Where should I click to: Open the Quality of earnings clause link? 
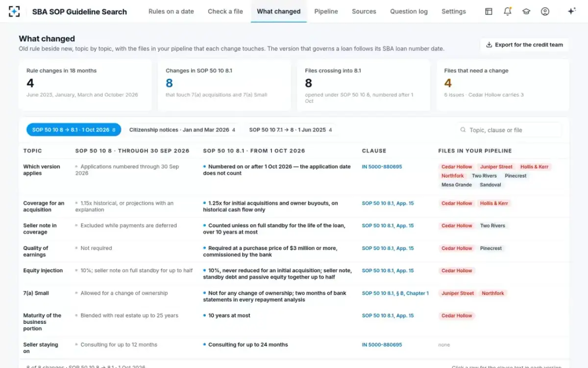(x=388, y=248)
